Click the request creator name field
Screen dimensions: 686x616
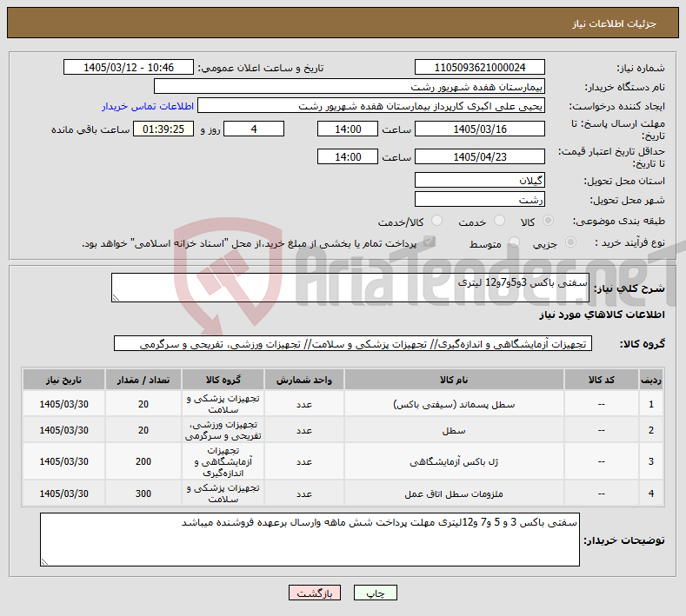click(x=371, y=106)
